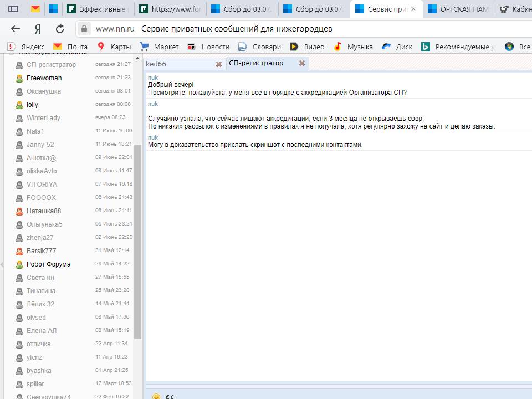This screenshot has width=532, height=399.
Task: Click the Yandex home 'Я' icon
Action: coord(38,29)
